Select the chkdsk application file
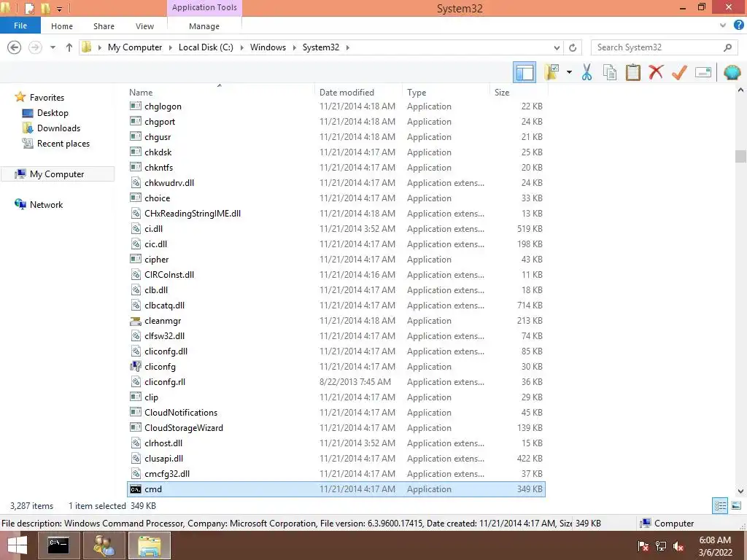This screenshot has width=747, height=560. click(336, 152)
